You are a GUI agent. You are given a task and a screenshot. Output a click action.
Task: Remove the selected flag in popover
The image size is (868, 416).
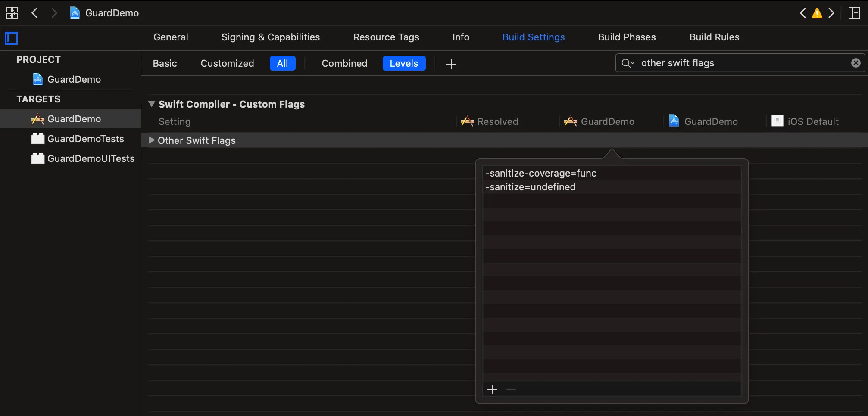point(511,389)
